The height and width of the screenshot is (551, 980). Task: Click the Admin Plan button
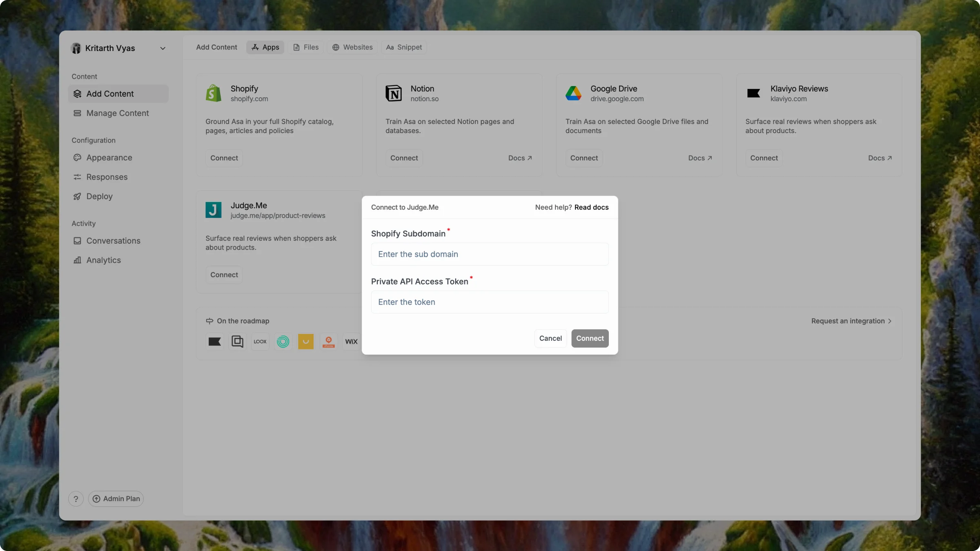coord(116,499)
